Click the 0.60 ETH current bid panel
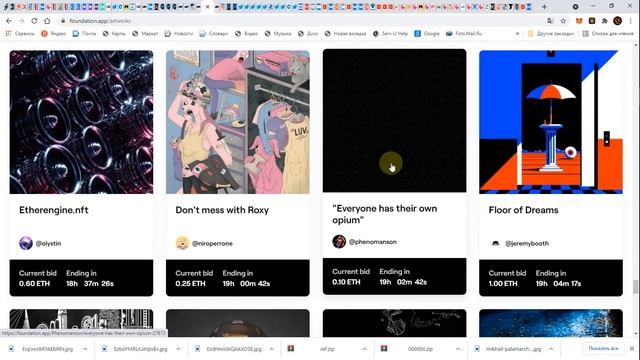 click(x=81, y=278)
